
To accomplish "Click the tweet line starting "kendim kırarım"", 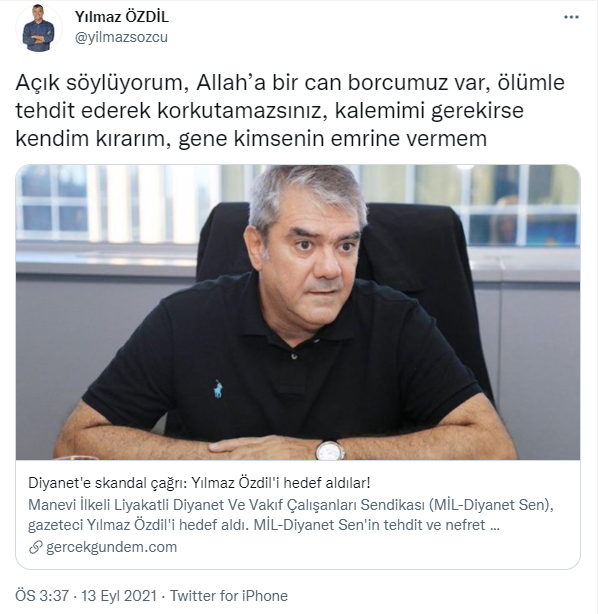I will [x=251, y=139].
